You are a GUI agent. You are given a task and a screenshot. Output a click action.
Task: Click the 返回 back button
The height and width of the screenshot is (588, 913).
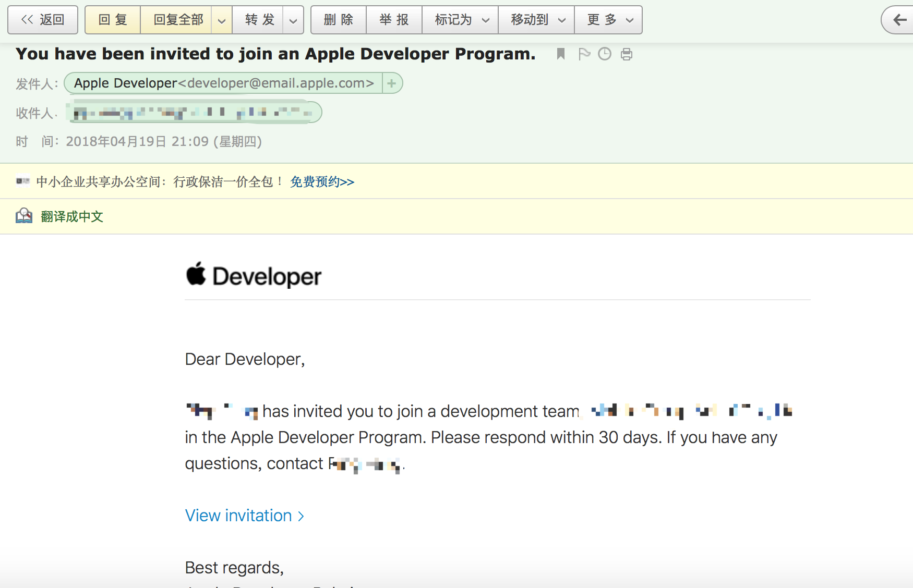[x=43, y=20]
